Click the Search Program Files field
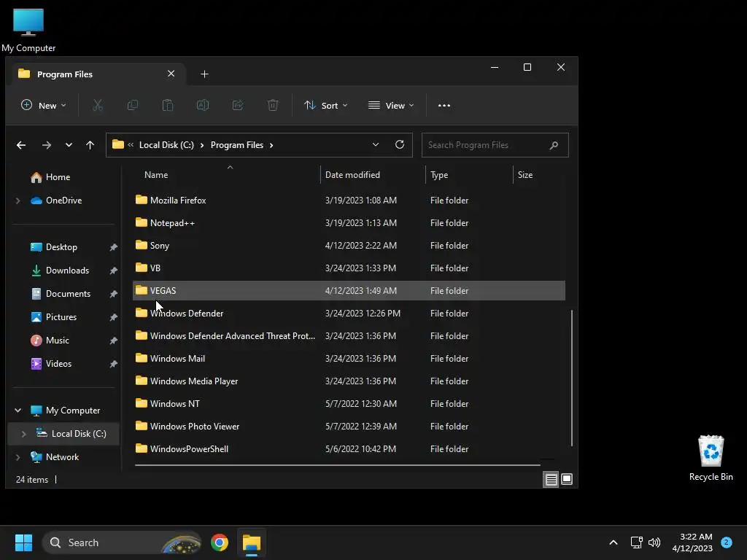Screen dimensions: 747x560 pyautogui.click(x=495, y=145)
